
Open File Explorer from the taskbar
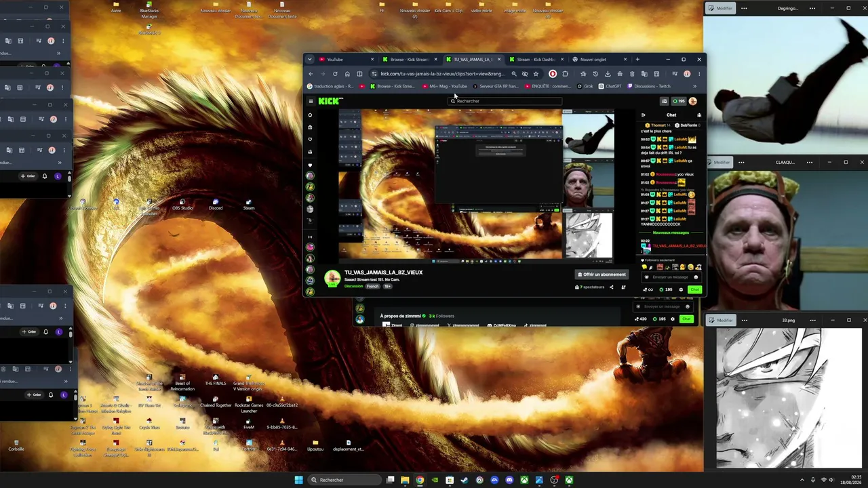(405, 480)
